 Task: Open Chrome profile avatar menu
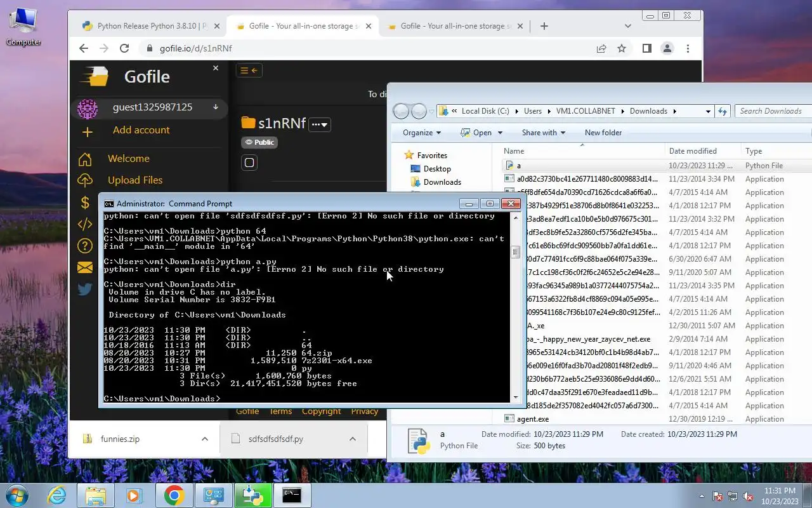(667, 48)
